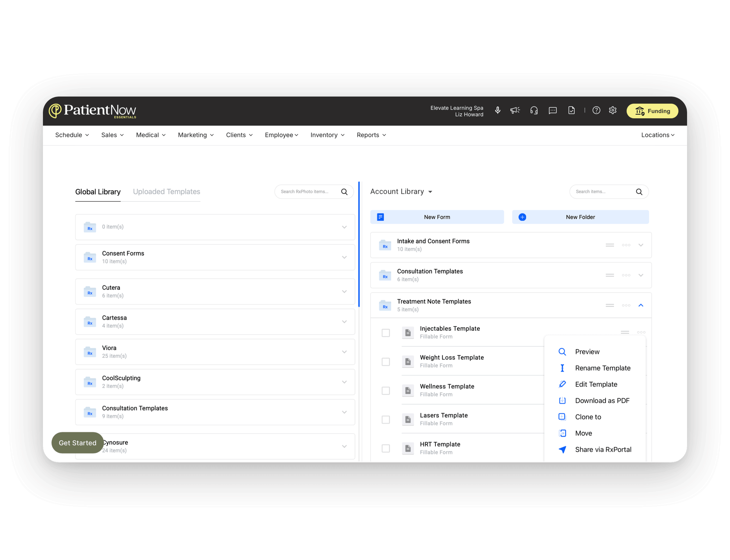Click drag handle for Injectables Template
The image size is (730, 560).
pyautogui.click(x=625, y=333)
